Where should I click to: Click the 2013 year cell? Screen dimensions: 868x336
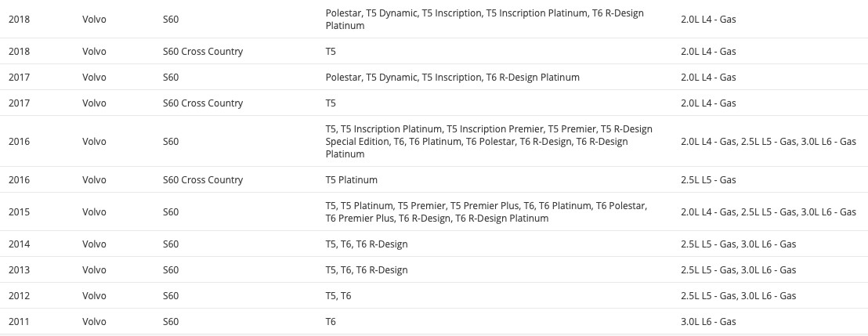click(x=19, y=270)
